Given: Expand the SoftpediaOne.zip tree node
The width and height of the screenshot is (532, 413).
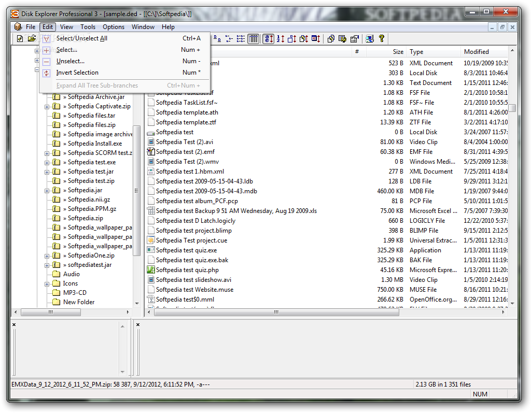Looking at the screenshot, I should pyautogui.click(x=47, y=256).
